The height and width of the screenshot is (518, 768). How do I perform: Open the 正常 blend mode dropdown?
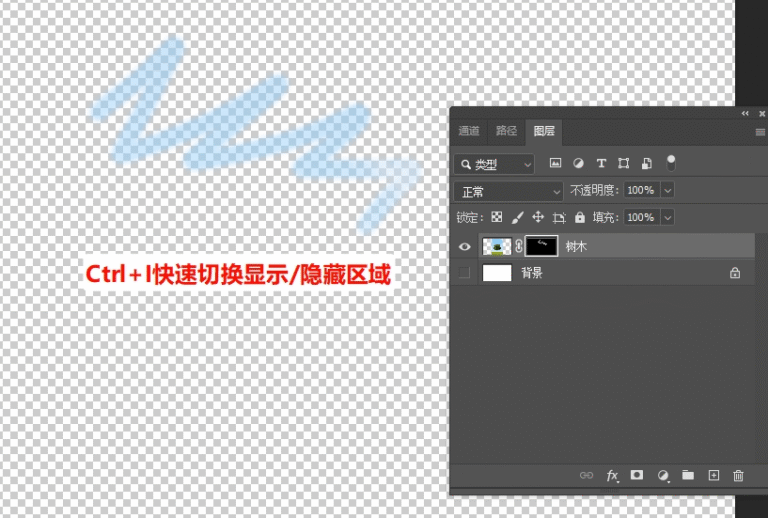pos(509,191)
